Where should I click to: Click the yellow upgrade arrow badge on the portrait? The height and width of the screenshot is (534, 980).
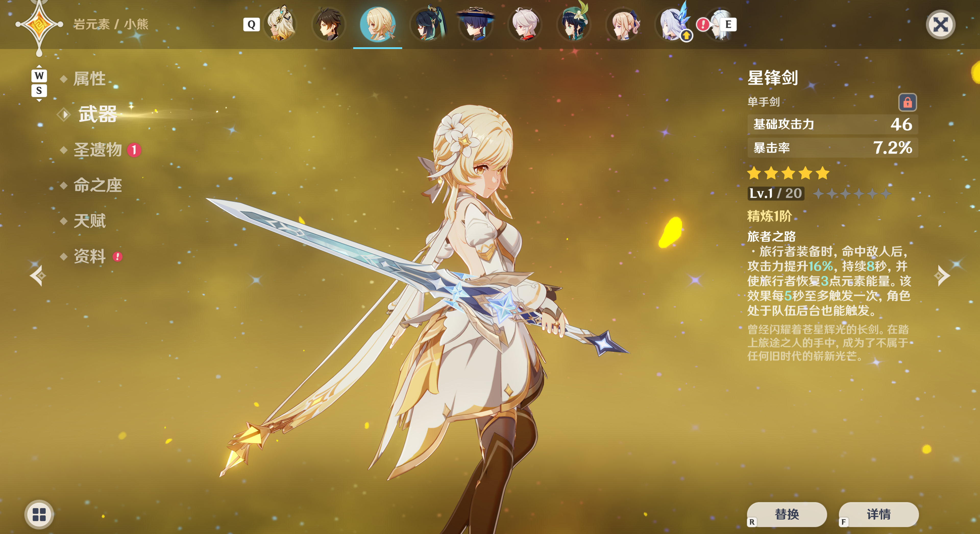tap(686, 36)
